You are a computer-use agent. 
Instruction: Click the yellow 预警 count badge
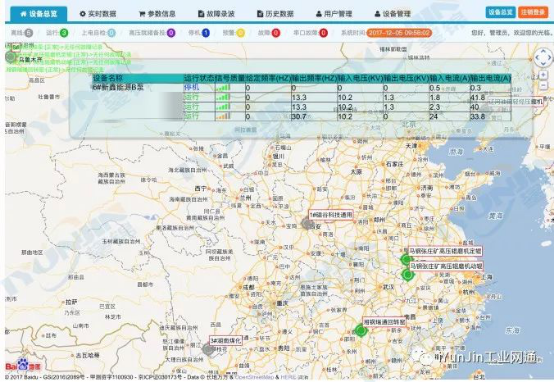point(240,33)
